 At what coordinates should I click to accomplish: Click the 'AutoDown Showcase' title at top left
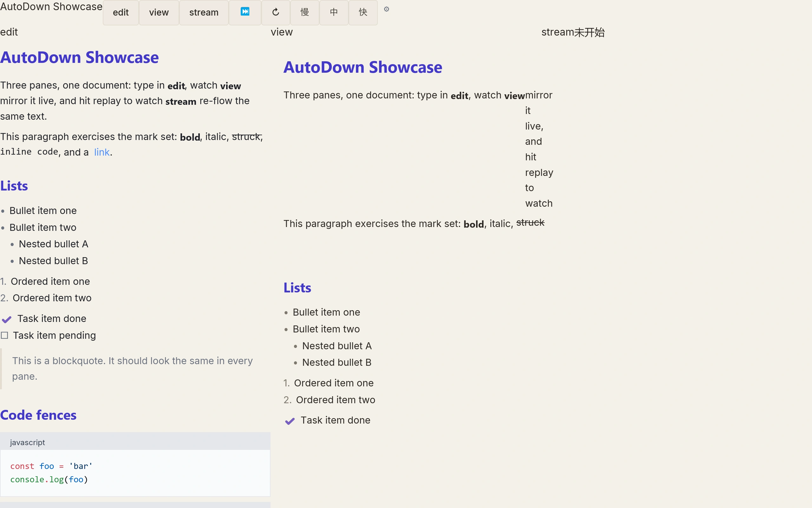[x=51, y=6]
